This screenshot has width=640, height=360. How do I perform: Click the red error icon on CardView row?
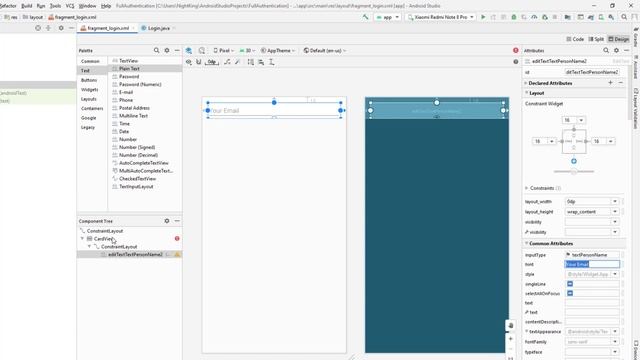[x=177, y=238]
